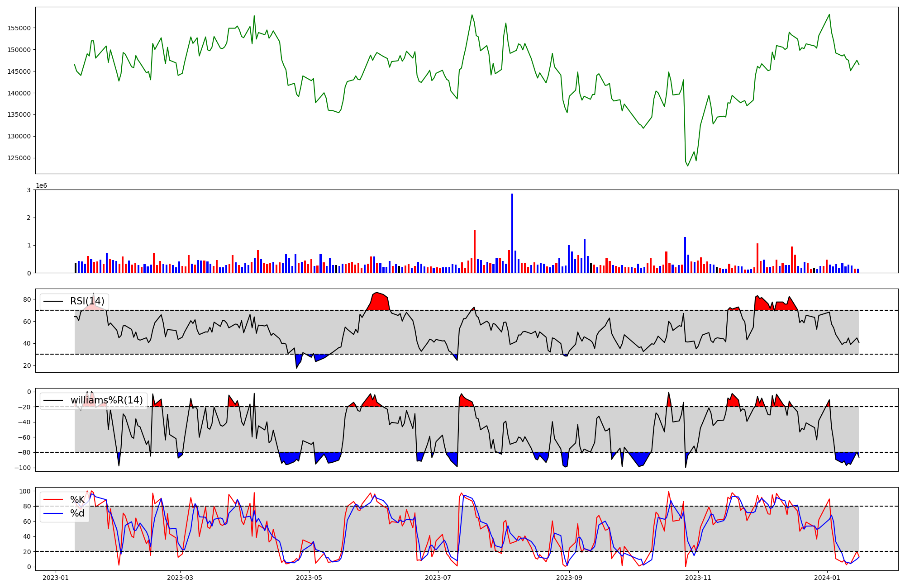Viewport: 905px width, 588px height.
Task: Click the lowest point of the price line
Action: pos(688,166)
